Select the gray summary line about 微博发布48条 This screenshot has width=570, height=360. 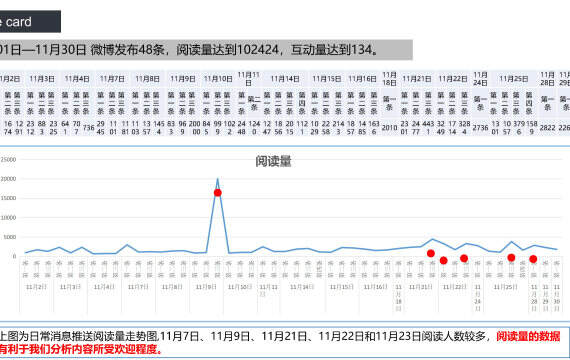(x=206, y=50)
